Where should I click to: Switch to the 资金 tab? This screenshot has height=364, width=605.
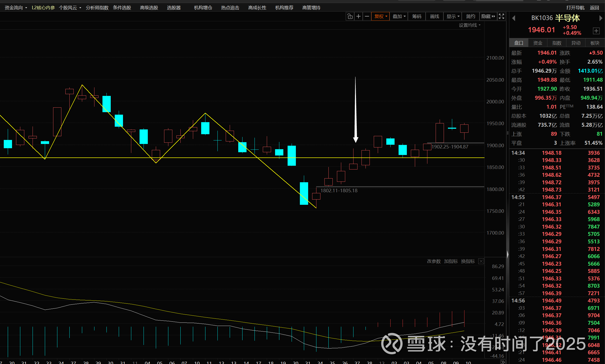[538, 43]
